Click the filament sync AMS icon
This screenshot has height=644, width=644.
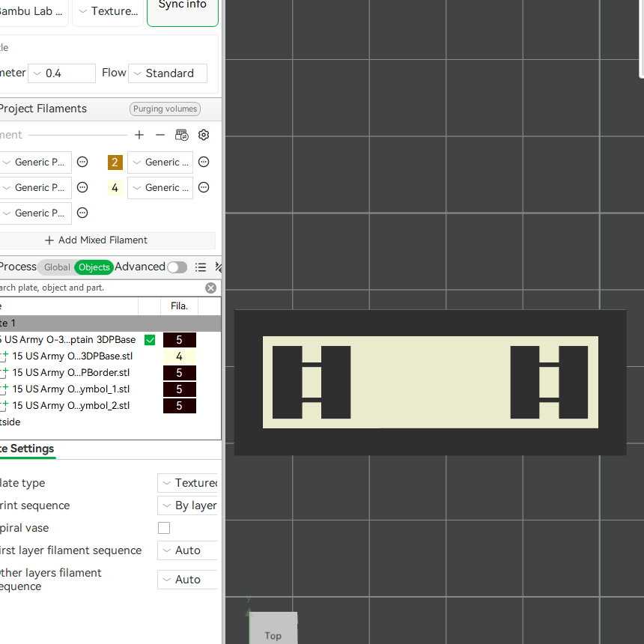click(x=182, y=135)
